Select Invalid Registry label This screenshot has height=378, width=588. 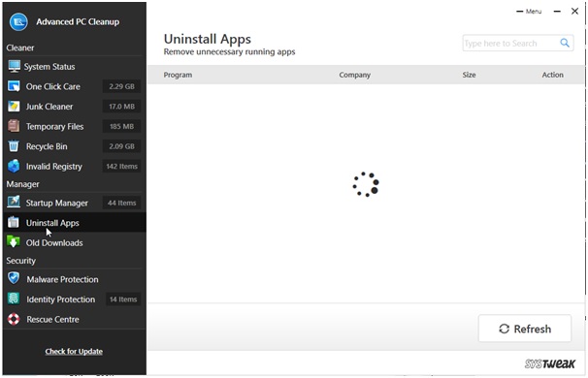point(54,167)
